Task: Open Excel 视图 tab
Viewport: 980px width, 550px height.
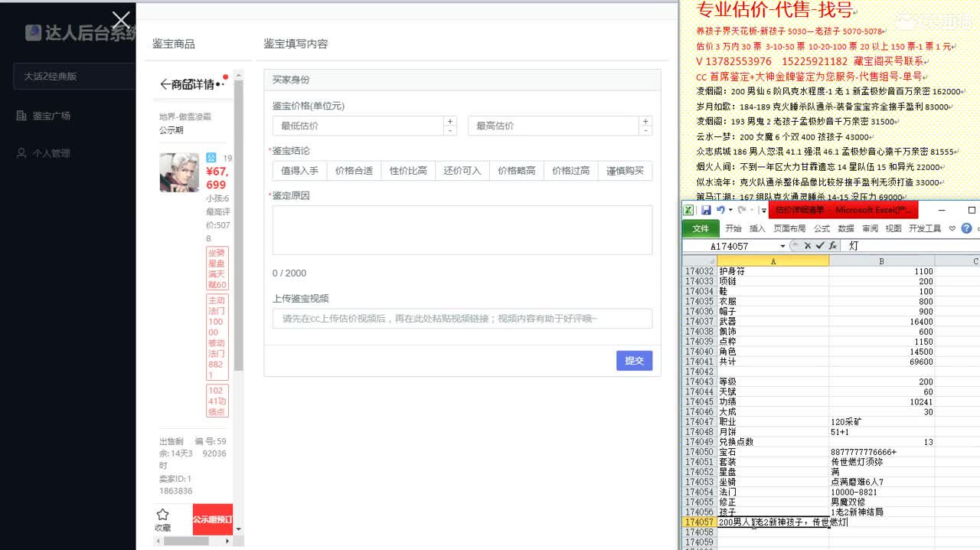Action: (893, 228)
